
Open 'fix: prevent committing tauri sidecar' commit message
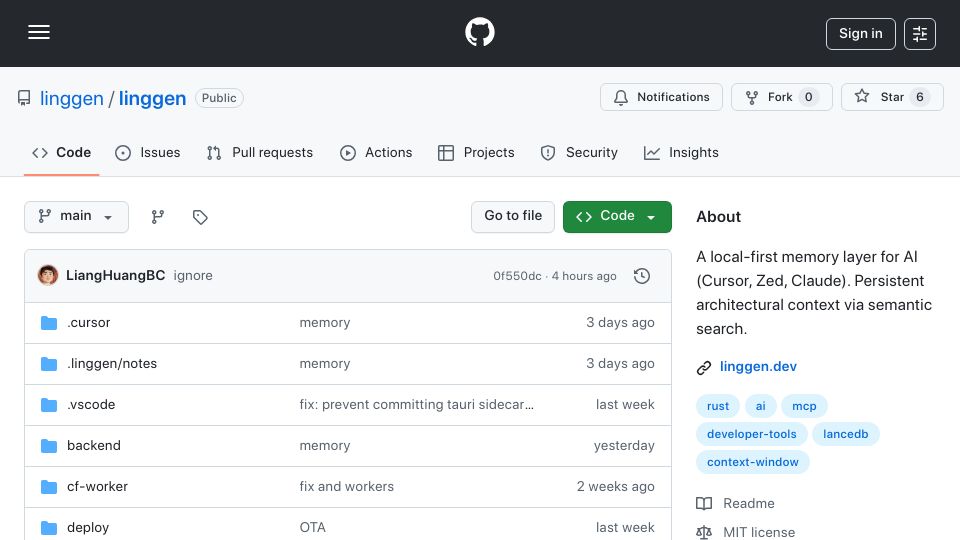(x=416, y=405)
